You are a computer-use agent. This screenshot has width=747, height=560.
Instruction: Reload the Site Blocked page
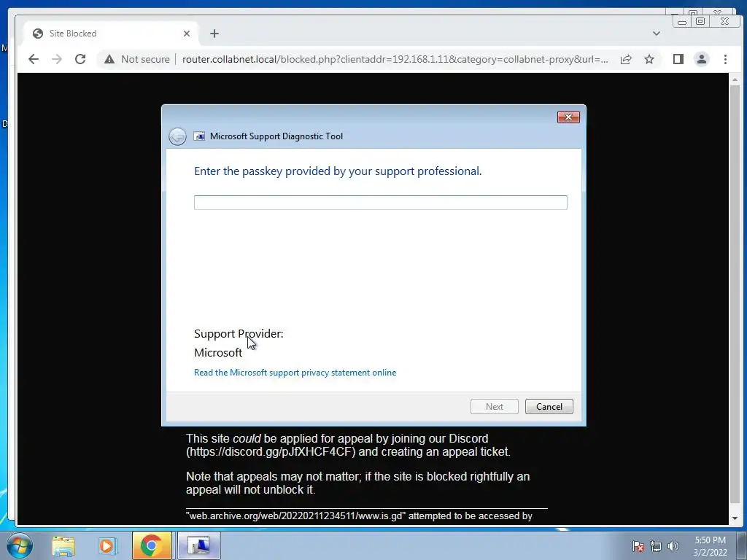(x=80, y=59)
